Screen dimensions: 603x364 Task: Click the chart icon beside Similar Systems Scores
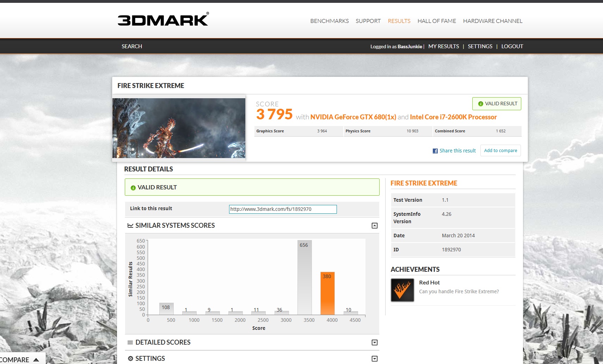[x=130, y=226]
